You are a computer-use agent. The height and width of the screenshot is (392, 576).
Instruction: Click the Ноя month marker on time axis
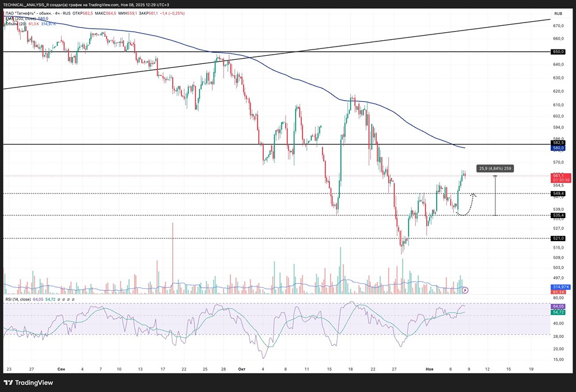429,368
